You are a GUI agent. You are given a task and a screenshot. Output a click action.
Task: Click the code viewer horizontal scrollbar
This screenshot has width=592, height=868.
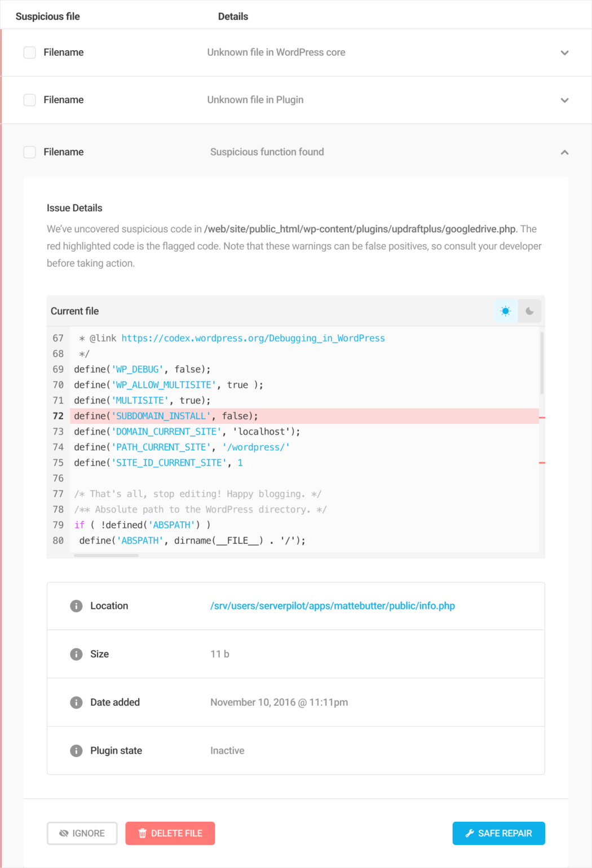(x=106, y=555)
